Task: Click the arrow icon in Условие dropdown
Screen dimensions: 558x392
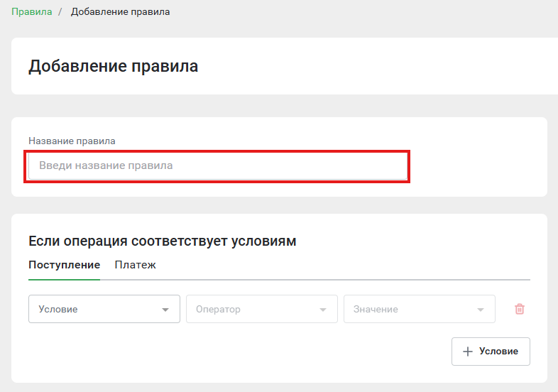Action: tap(165, 310)
